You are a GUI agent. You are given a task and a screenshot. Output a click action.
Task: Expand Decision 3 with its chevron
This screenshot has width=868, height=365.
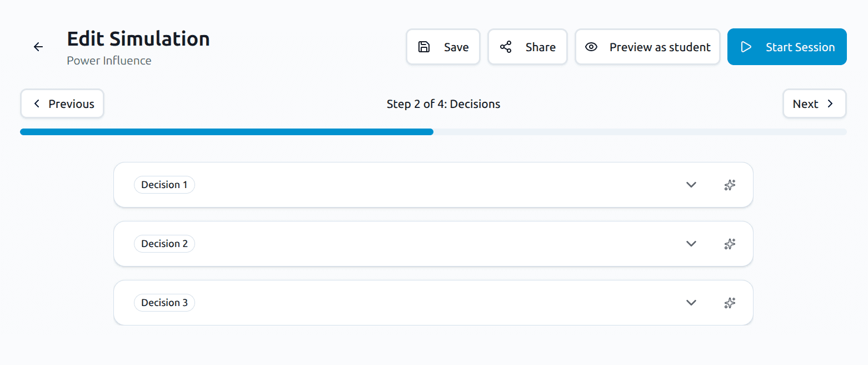(691, 303)
